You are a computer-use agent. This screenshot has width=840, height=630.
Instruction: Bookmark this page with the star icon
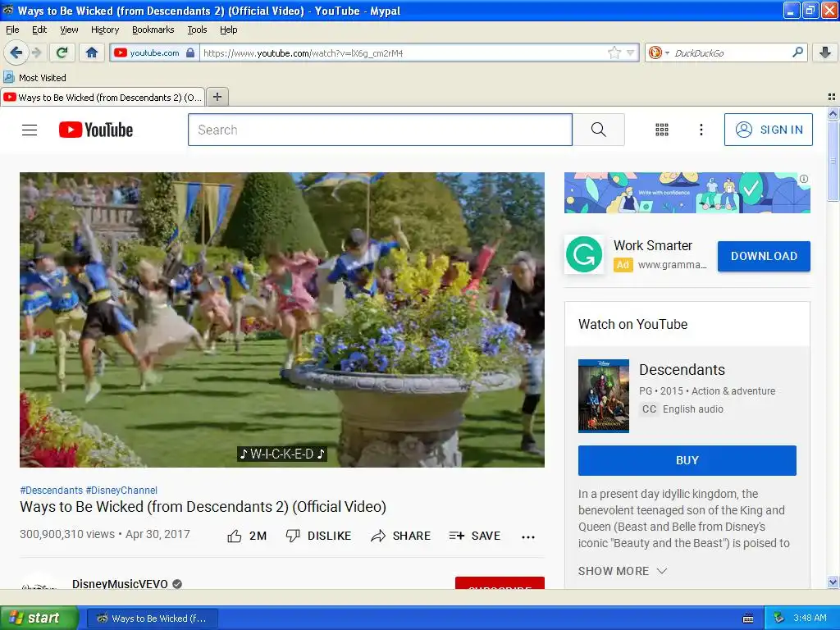click(x=614, y=52)
